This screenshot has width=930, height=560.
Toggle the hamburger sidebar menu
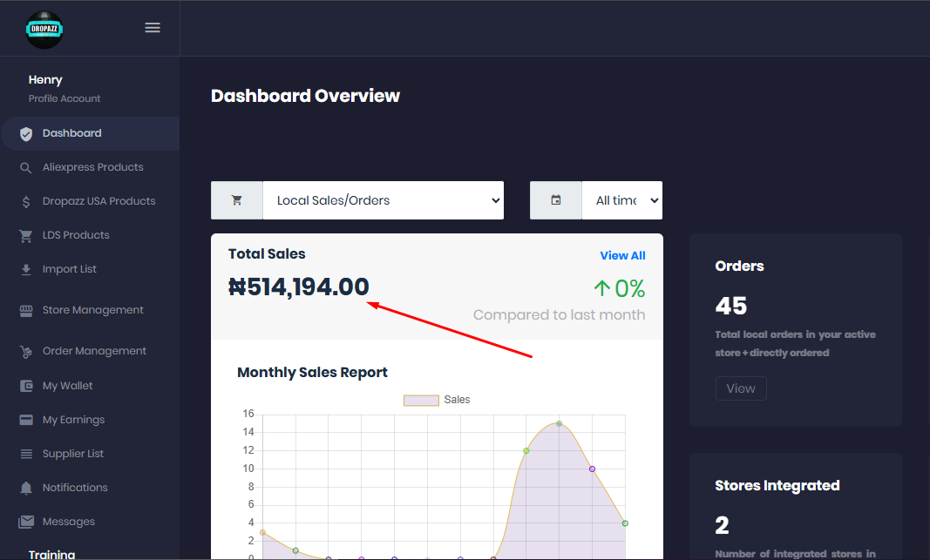click(153, 28)
